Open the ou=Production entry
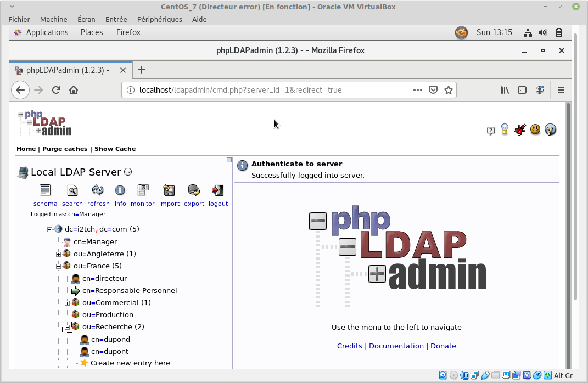 (x=108, y=314)
